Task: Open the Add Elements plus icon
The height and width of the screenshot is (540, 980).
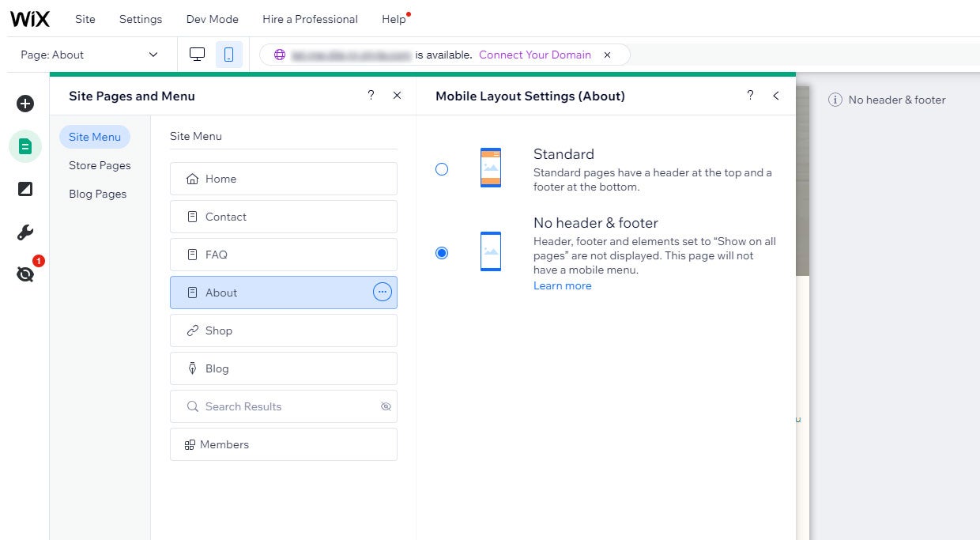Action: click(x=25, y=104)
